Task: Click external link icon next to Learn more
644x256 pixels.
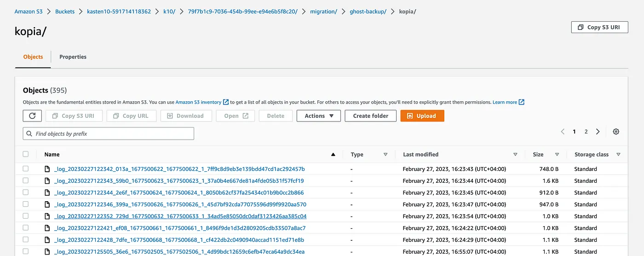Action: (x=521, y=102)
